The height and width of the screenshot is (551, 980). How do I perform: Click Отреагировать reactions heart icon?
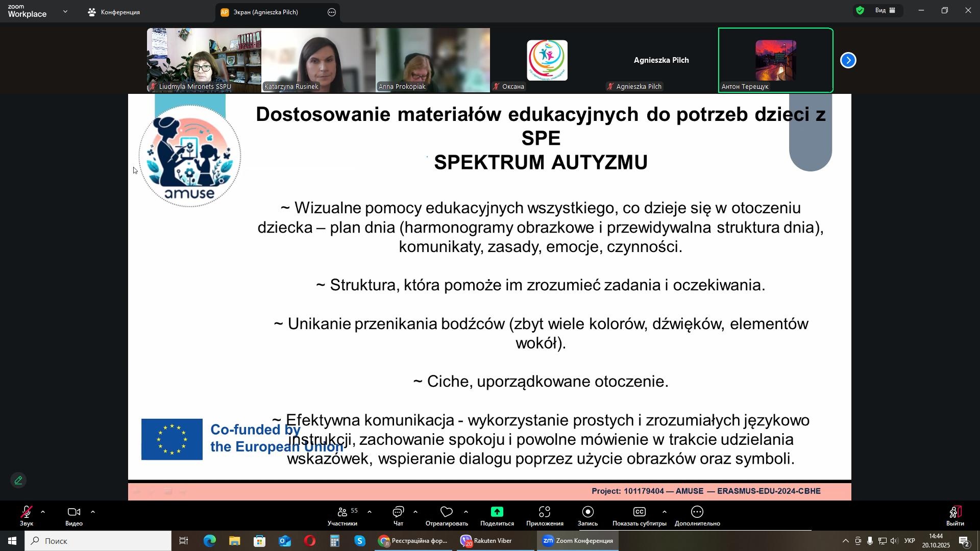(447, 513)
